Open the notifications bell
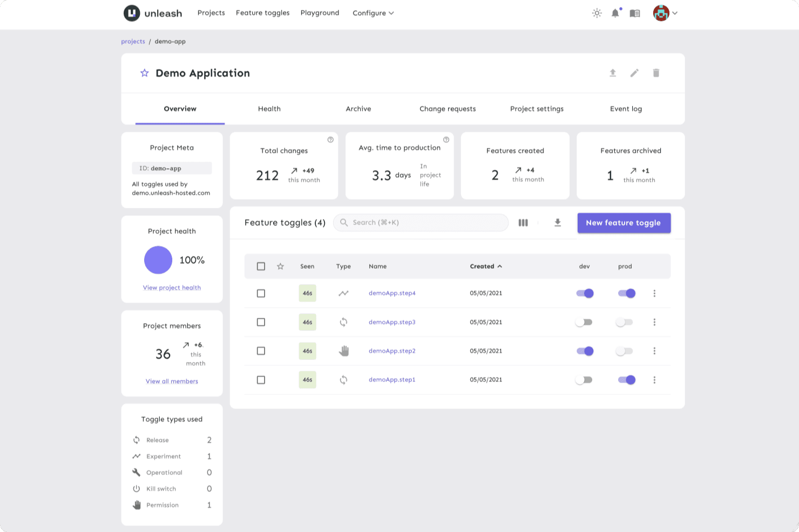Viewport: 799px width, 532px height. click(615, 13)
